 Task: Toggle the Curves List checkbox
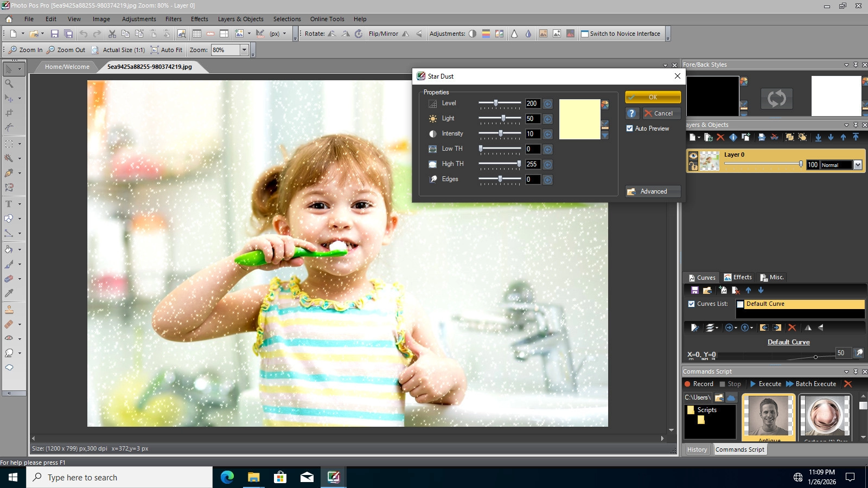click(x=692, y=304)
